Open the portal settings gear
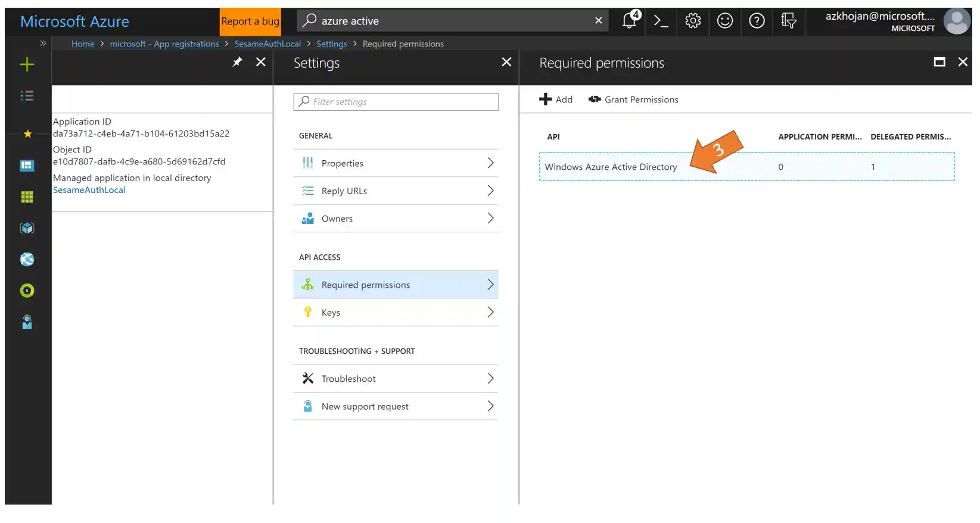The height and width of the screenshot is (523, 980). tap(693, 21)
